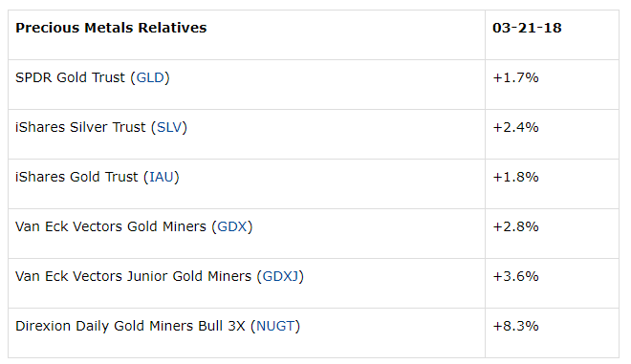The height and width of the screenshot is (364, 631).
Task: Click the SPDR Gold Trust name text
Action: (x=70, y=77)
